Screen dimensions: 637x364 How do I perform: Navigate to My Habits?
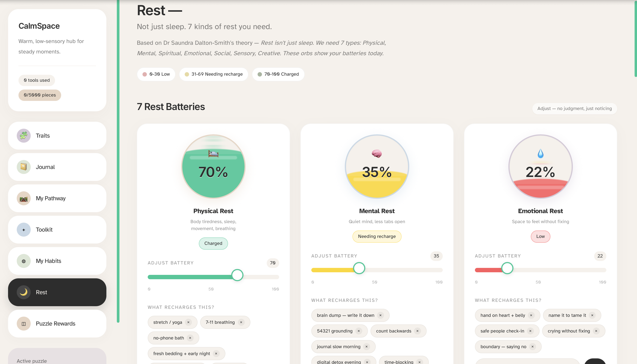[x=57, y=261]
